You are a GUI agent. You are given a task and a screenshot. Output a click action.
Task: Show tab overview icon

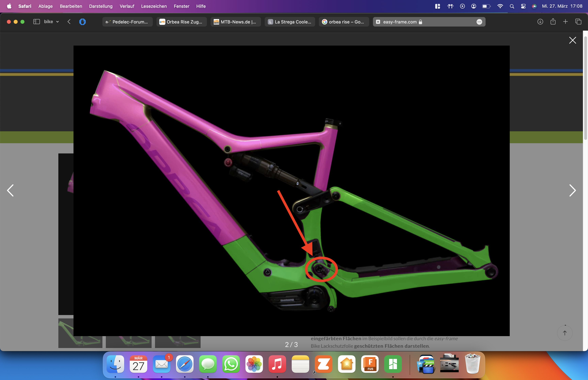point(578,22)
